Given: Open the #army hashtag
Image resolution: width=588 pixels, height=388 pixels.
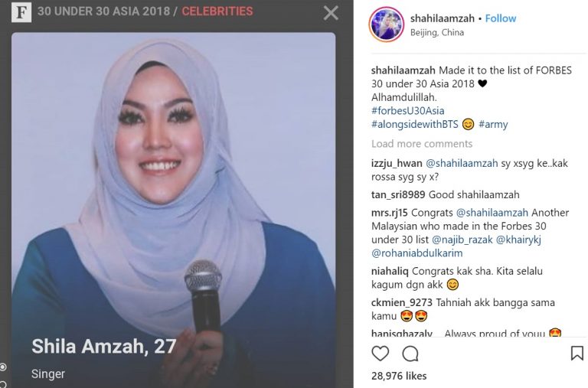Looking at the screenshot, I should pyautogui.click(x=493, y=124).
